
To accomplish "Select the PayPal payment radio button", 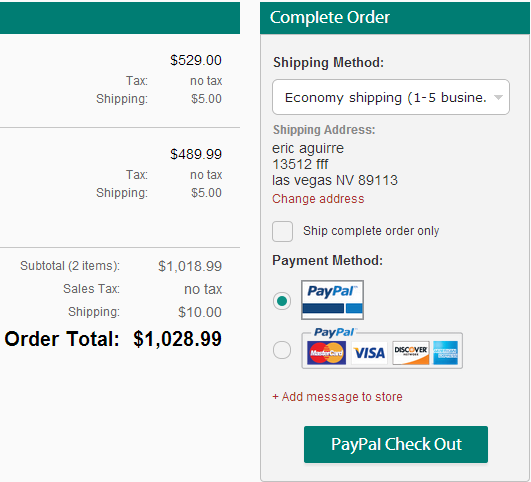I will pyautogui.click(x=282, y=301).
